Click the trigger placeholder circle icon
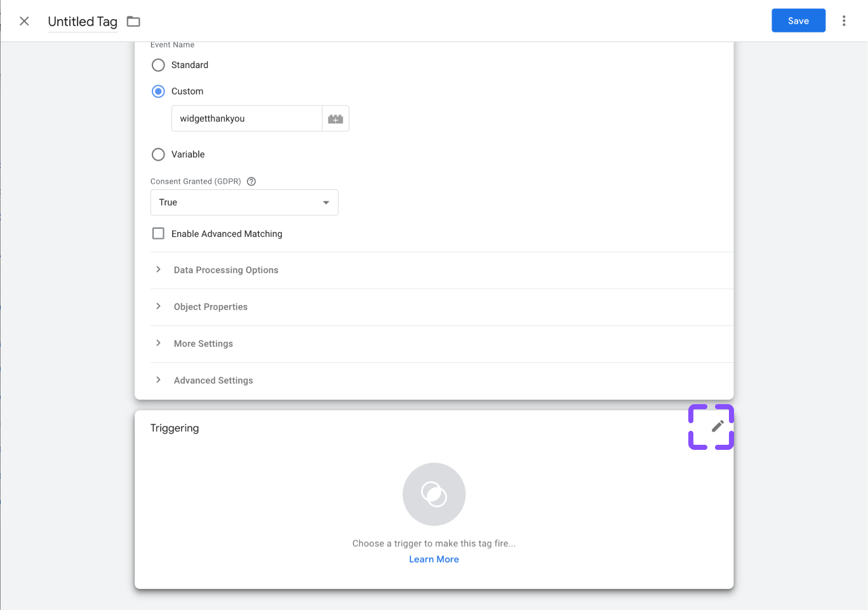 (x=434, y=494)
